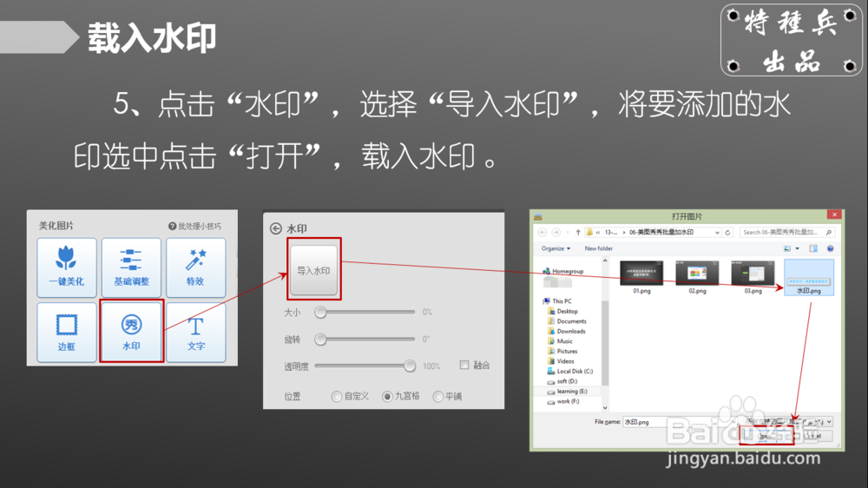The width and height of the screenshot is (868, 488).
Task: Click the navigation pane scroll-down arrow
Action: click(x=605, y=408)
